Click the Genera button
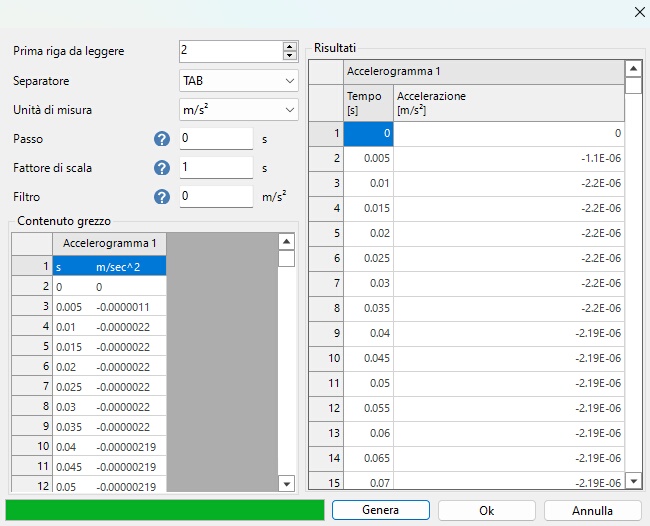Screen dimensions: 650x526 coord(381,510)
